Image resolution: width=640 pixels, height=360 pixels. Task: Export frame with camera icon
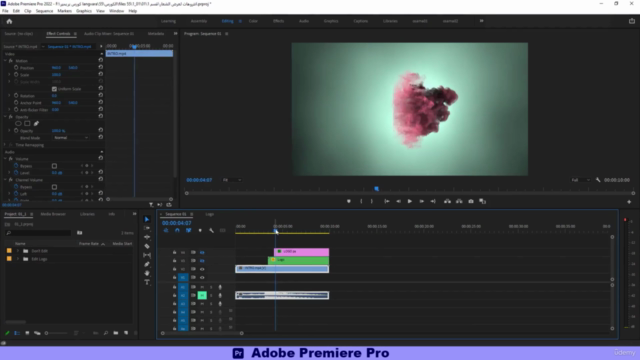point(471,201)
